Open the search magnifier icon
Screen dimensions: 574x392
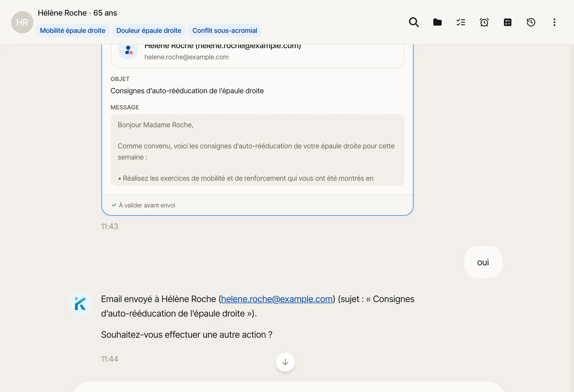414,22
